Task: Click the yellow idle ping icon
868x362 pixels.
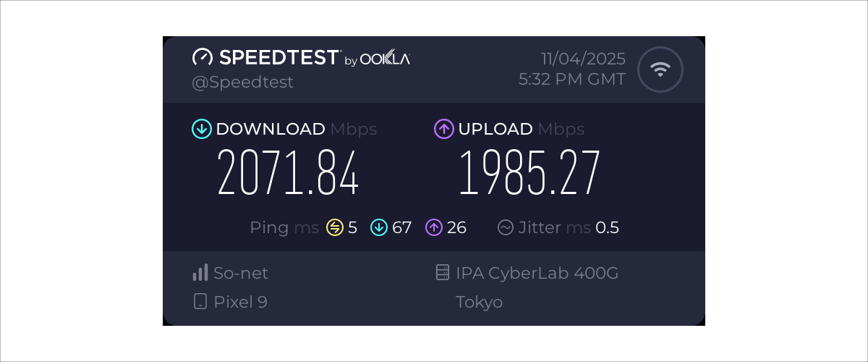Action: click(x=335, y=228)
